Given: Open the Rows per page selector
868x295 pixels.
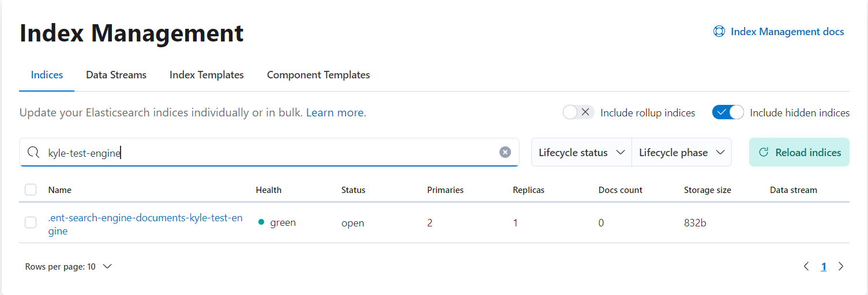Looking at the screenshot, I should coord(68,267).
